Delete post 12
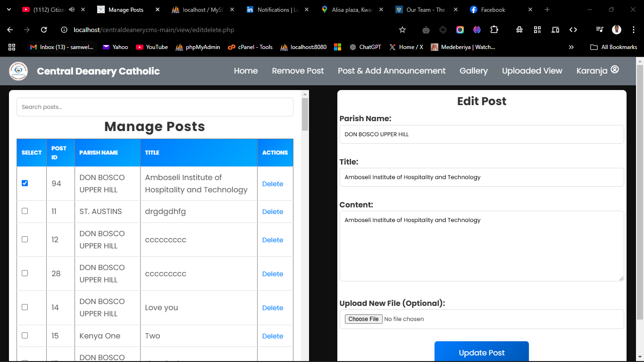Viewport: 644px width, 362px height. click(273, 240)
